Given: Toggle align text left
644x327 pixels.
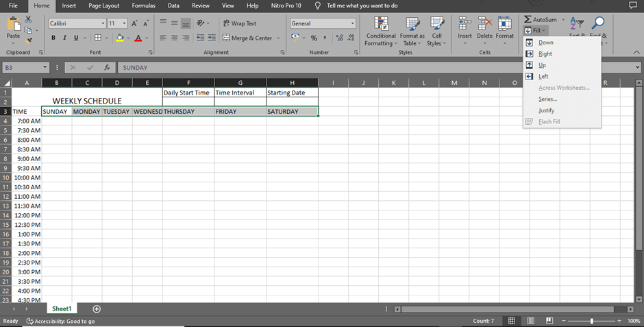Looking at the screenshot, I should coord(163,38).
